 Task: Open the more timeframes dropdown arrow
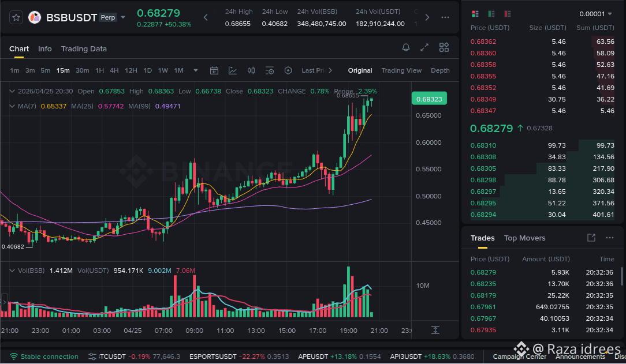[x=196, y=70]
